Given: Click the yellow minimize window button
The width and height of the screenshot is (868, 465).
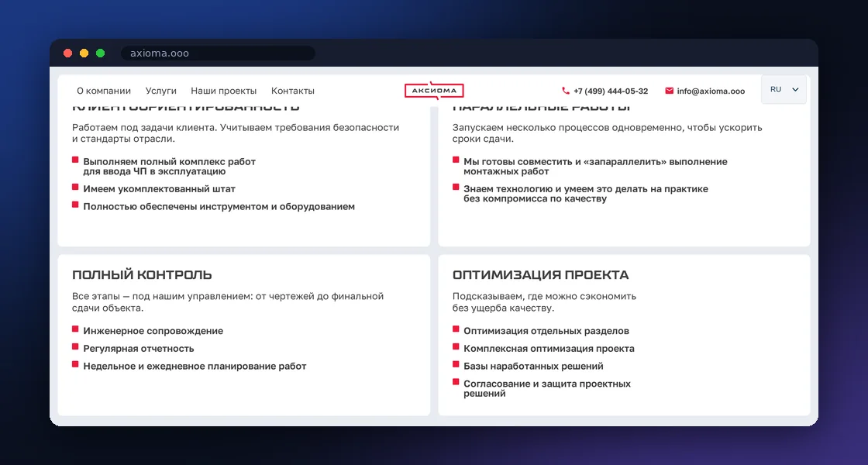Looking at the screenshot, I should (84, 53).
